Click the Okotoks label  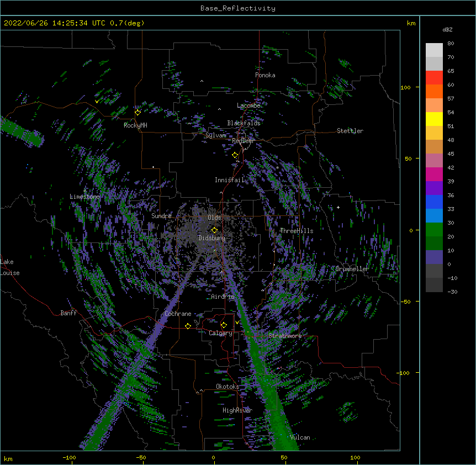[228, 387]
